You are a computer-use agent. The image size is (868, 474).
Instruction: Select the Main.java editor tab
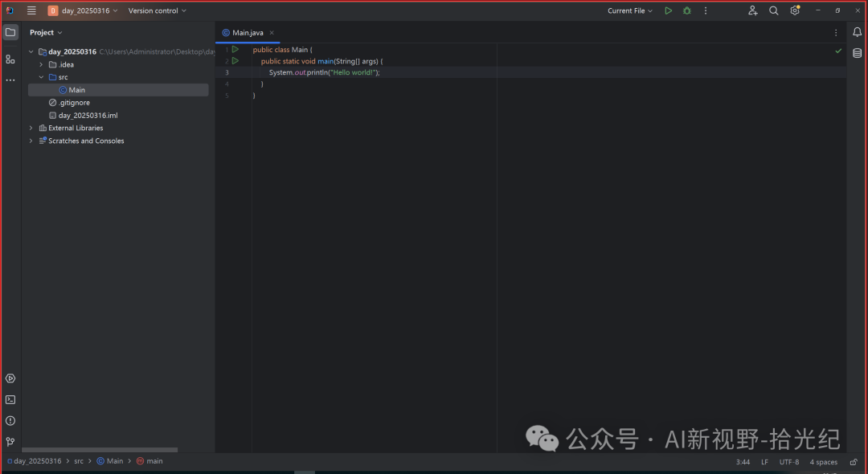coord(248,33)
